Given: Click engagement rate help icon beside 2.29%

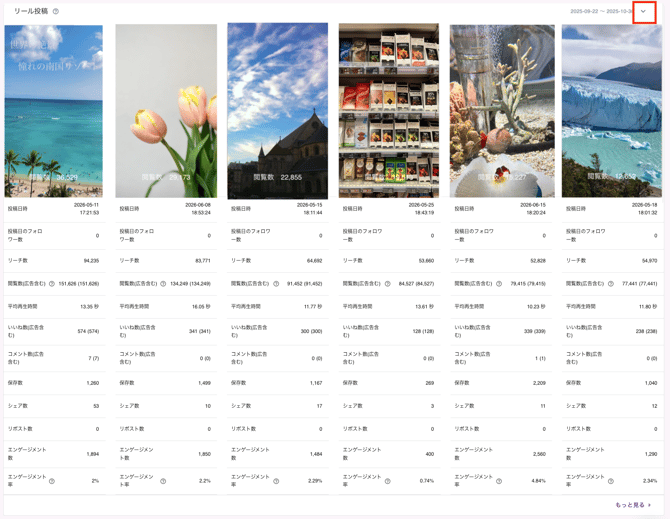Looking at the screenshot, I should (276, 481).
